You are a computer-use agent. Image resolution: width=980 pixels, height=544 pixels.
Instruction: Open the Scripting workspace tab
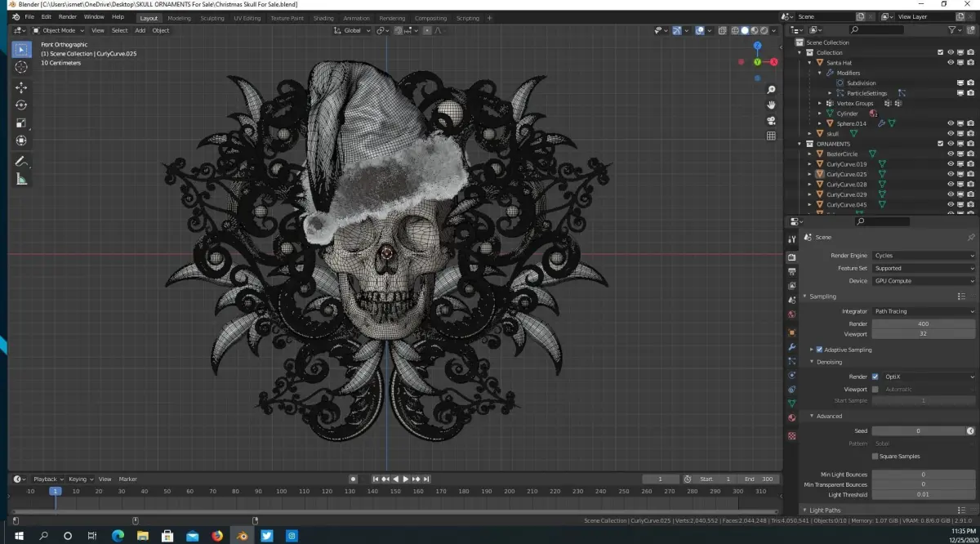[468, 18]
